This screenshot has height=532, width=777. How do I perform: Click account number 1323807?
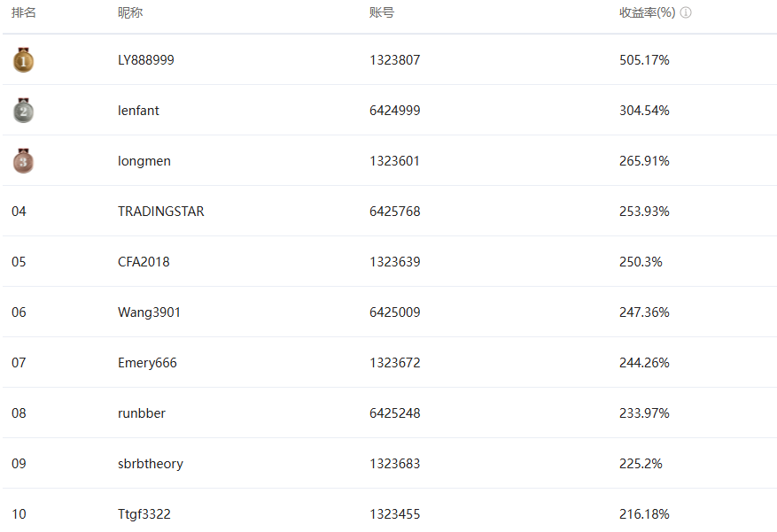point(395,60)
